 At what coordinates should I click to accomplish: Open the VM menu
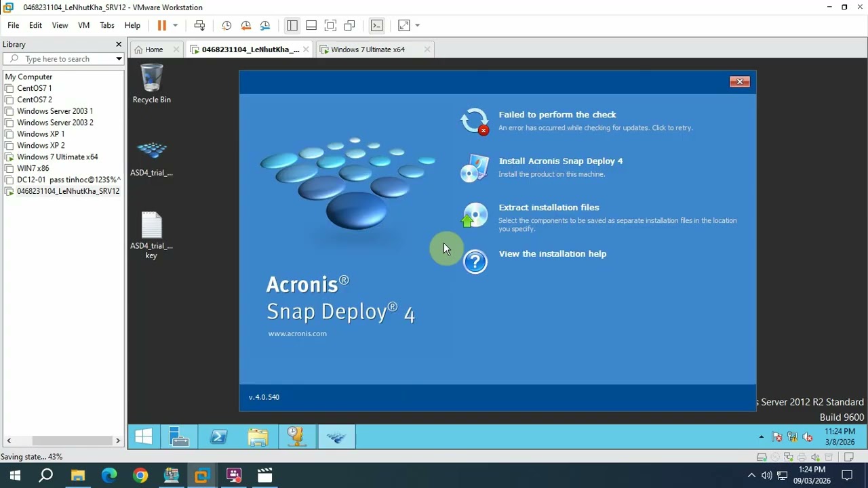84,25
